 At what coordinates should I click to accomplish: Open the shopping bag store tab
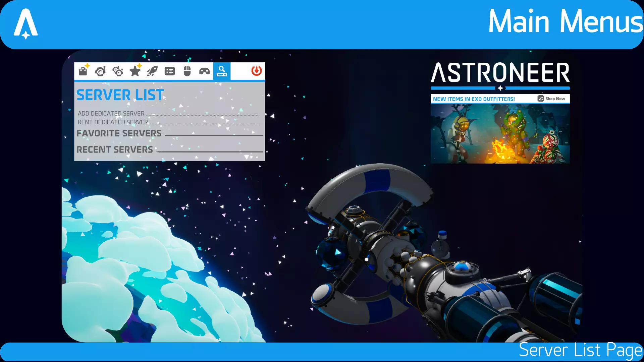(83, 71)
